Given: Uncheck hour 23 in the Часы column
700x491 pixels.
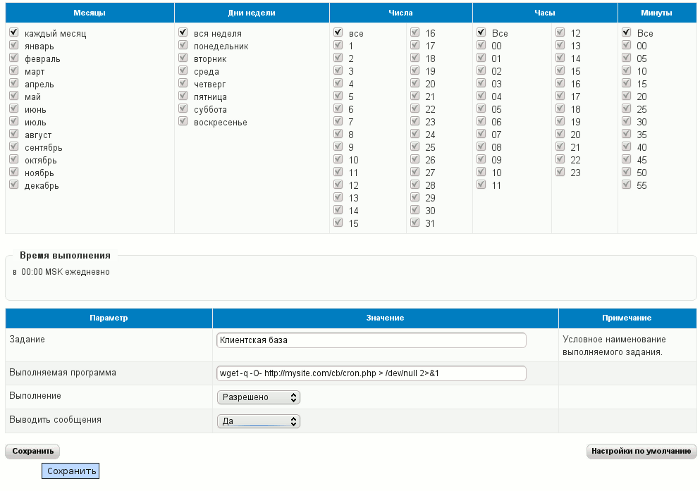Looking at the screenshot, I should (560, 172).
